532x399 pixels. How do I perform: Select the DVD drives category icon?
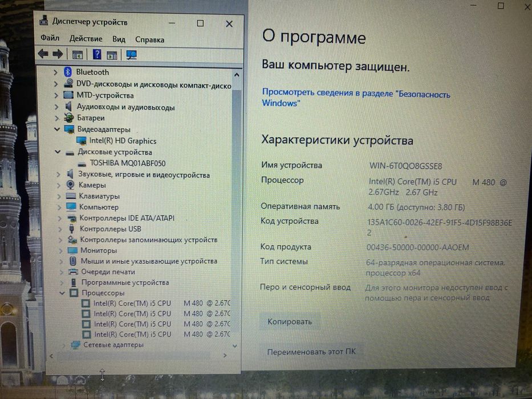click(x=68, y=83)
